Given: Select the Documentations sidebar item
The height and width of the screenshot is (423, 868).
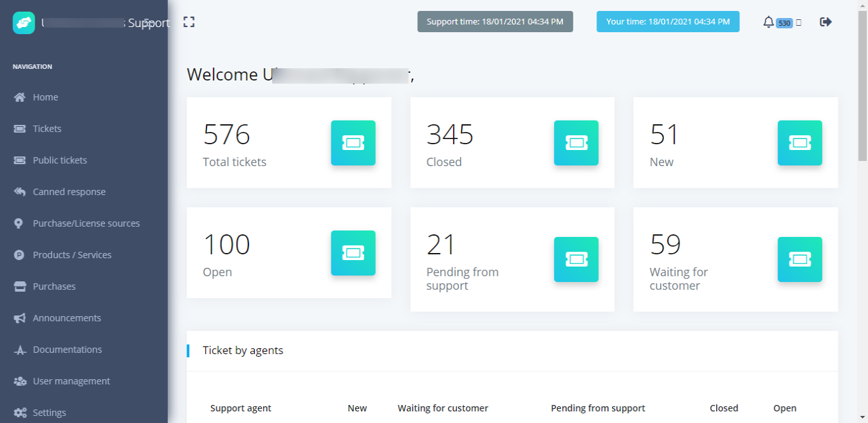Looking at the screenshot, I should coord(67,349).
